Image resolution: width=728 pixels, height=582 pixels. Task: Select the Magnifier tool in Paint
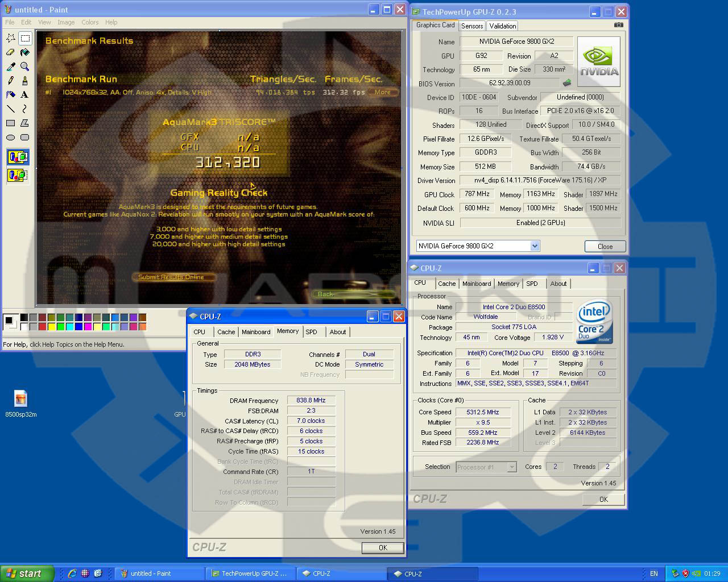point(25,66)
